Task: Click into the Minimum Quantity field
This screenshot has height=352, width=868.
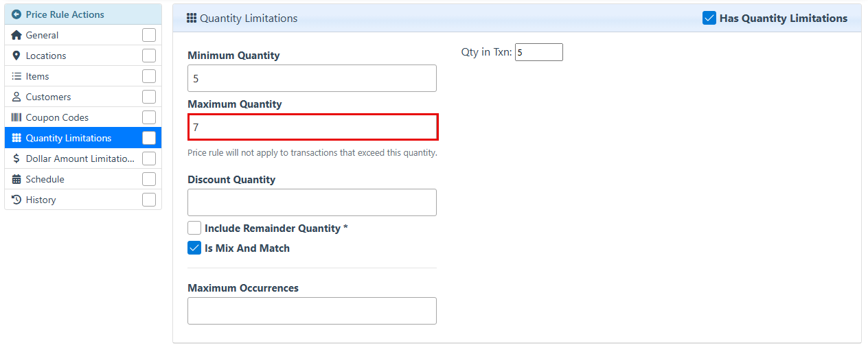Action: 312,78
